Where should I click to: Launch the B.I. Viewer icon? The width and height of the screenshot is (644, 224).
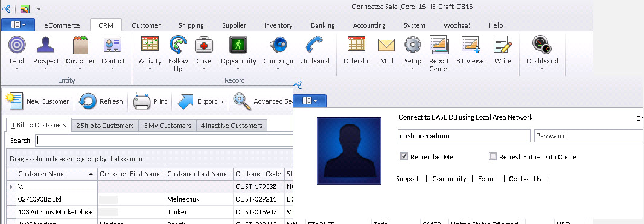click(471, 45)
